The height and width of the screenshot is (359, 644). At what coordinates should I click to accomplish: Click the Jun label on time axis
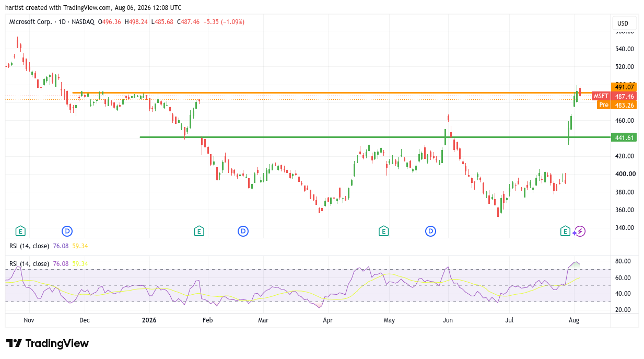[447, 320]
